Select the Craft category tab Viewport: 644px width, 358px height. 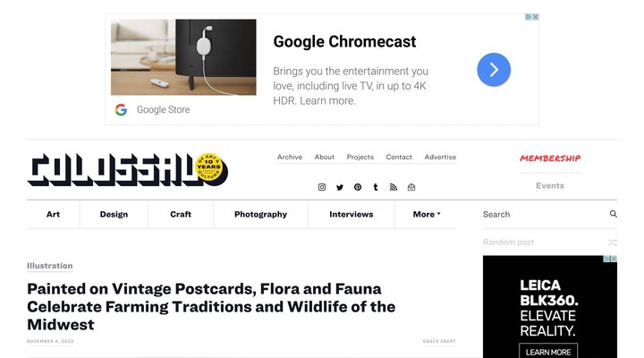tap(181, 214)
